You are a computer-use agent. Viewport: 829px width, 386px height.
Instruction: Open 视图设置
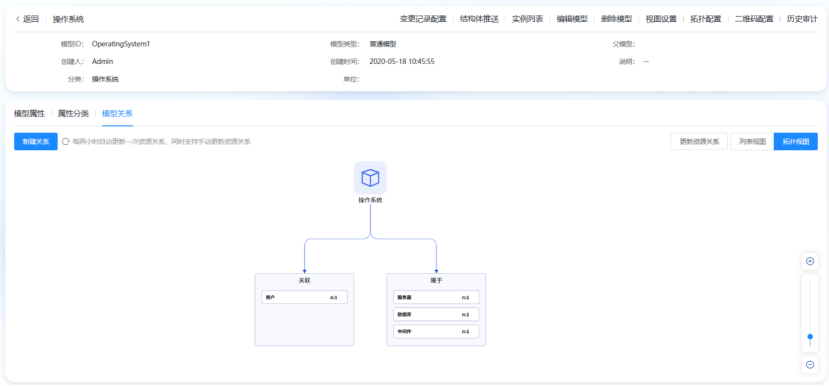point(660,19)
